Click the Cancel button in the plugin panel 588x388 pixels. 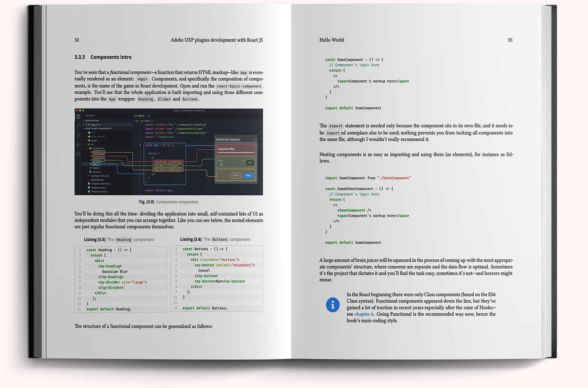(236, 175)
